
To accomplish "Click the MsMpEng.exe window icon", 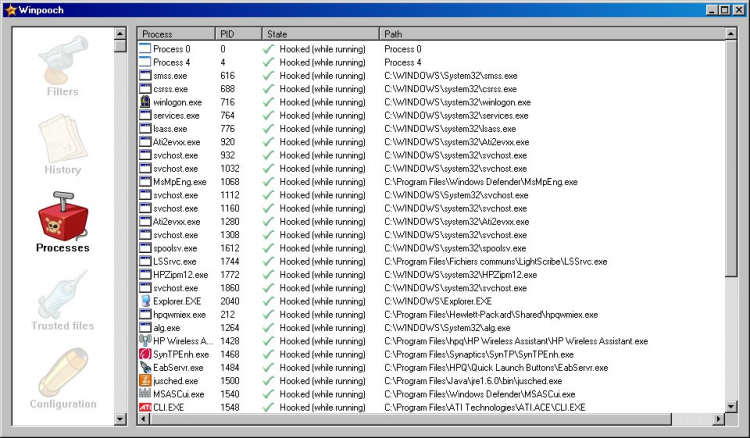I will 145,182.
